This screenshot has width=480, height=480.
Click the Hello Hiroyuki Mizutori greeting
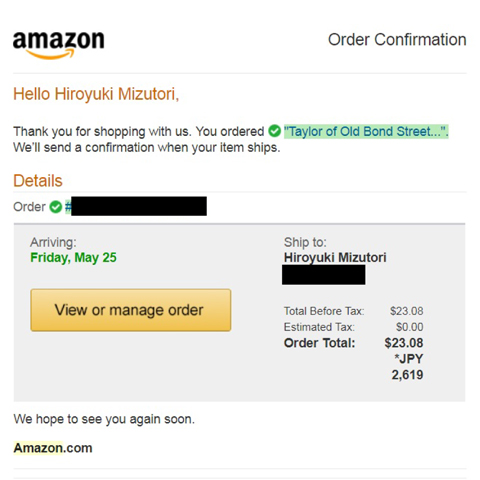click(x=96, y=94)
